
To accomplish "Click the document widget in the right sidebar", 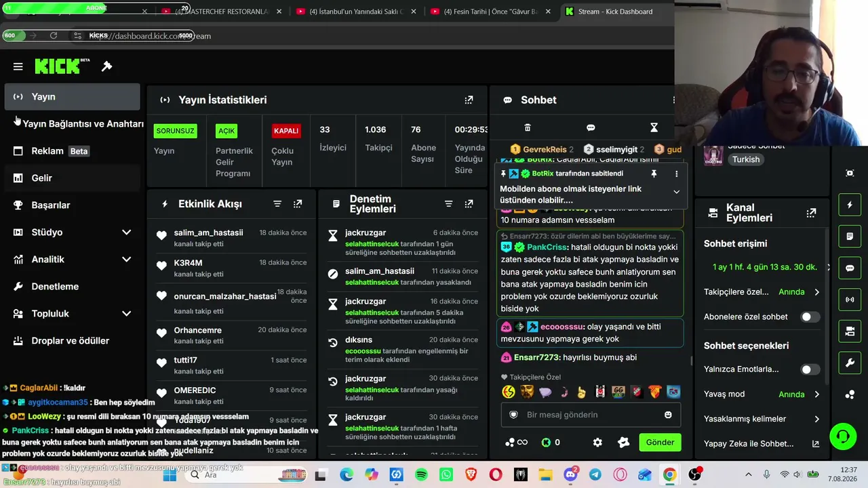I will tap(850, 237).
